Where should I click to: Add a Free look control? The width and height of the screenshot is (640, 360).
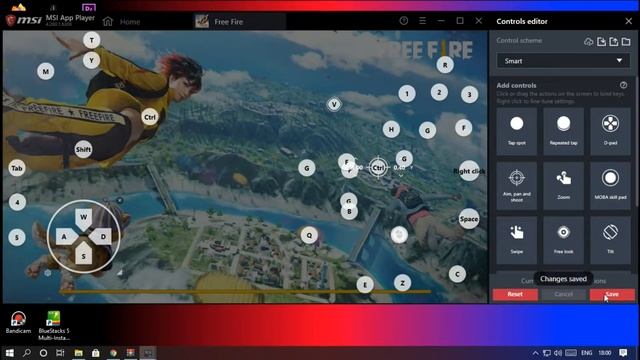tap(563, 240)
